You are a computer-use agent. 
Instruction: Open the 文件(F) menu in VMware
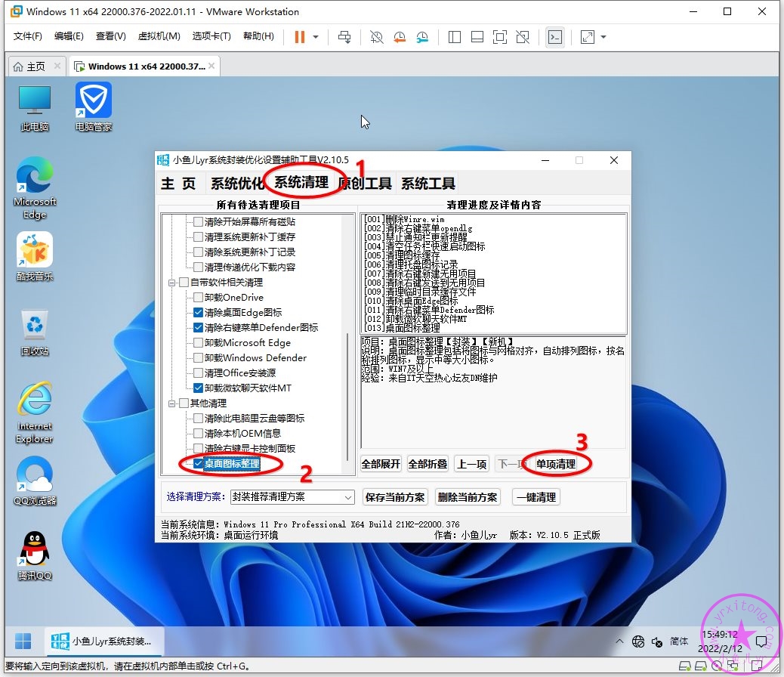(x=27, y=36)
